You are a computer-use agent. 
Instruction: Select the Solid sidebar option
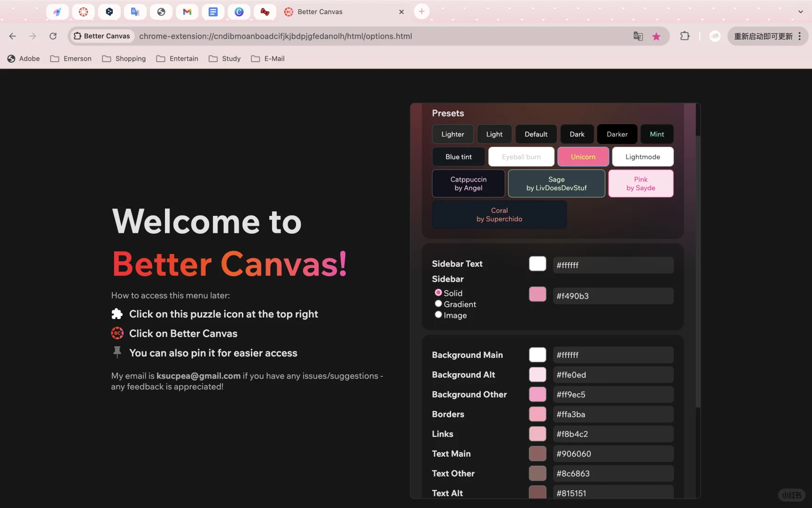(x=438, y=293)
